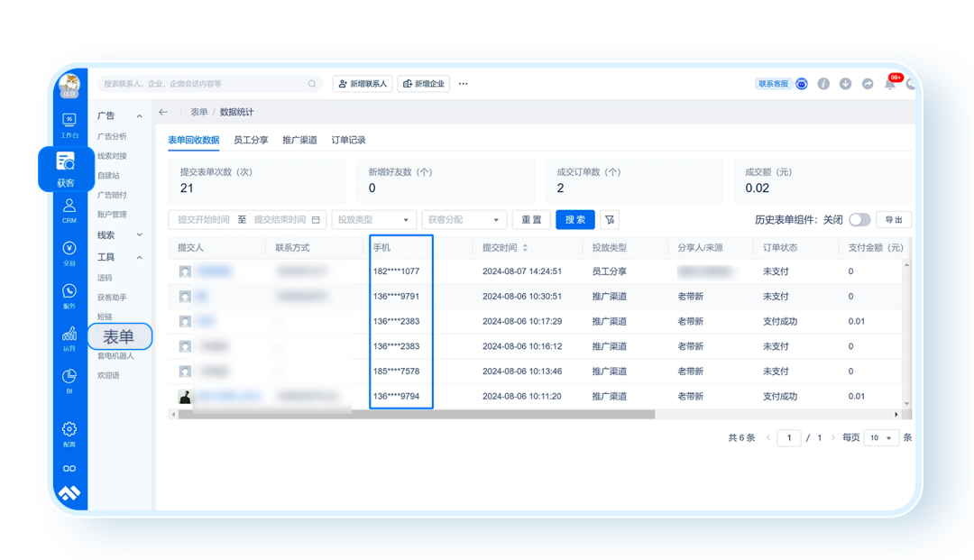
Task: Click the search magnifier icon
Action: (x=312, y=84)
